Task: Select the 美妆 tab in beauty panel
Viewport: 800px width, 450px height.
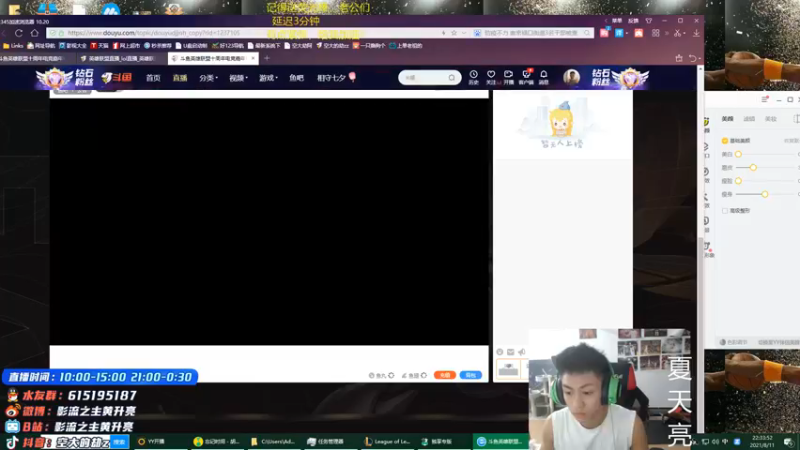Action: (770, 119)
